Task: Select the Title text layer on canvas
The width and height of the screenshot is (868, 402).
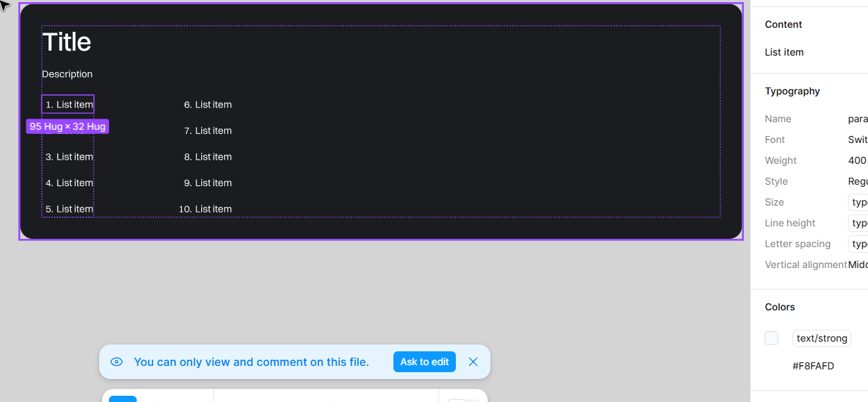Action: point(67,42)
